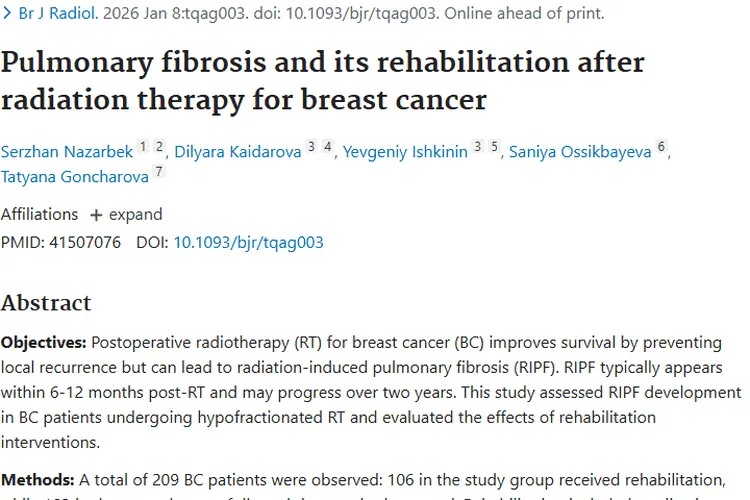
Task: Click affiliation superscript 7 after Goncharova
Action: coord(158,172)
